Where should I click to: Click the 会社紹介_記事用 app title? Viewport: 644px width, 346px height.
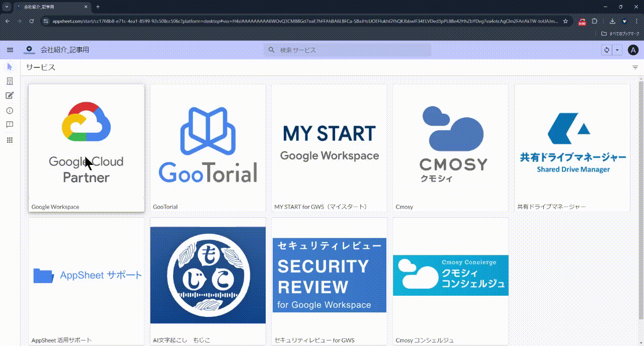(x=65, y=50)
